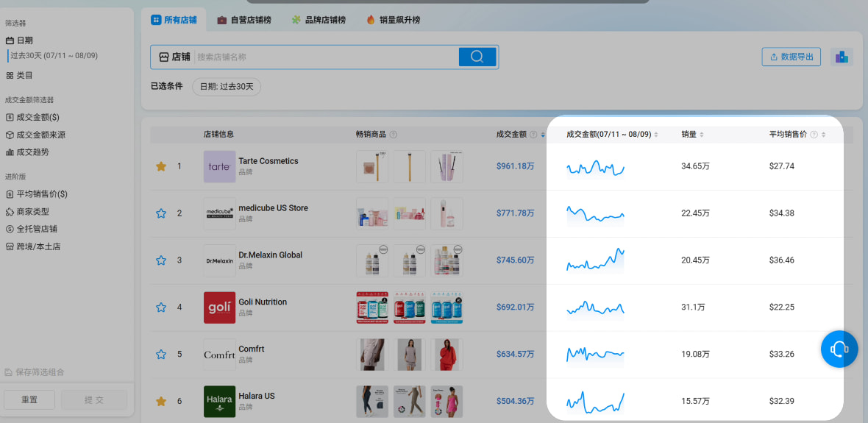Expand the 日期 filter in sidebar
Viewport: 868px width, 423px height.
pyautogui.click(x=20, y=40)
